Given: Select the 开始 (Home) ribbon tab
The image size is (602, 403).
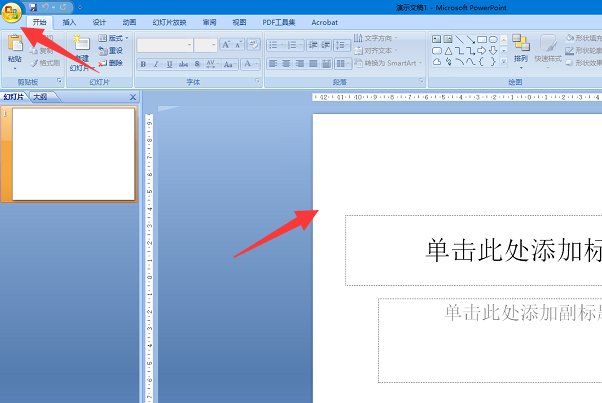Looking at the screenshot, I should tap(40, 22).
